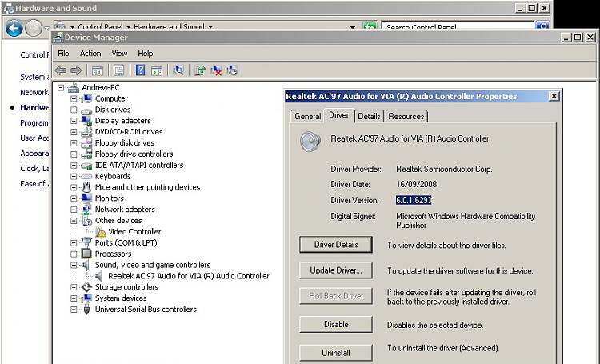The height and width of the screenshot is (364, 600).
Task: Click the Display adapters icon
Action: coord(86,121)
